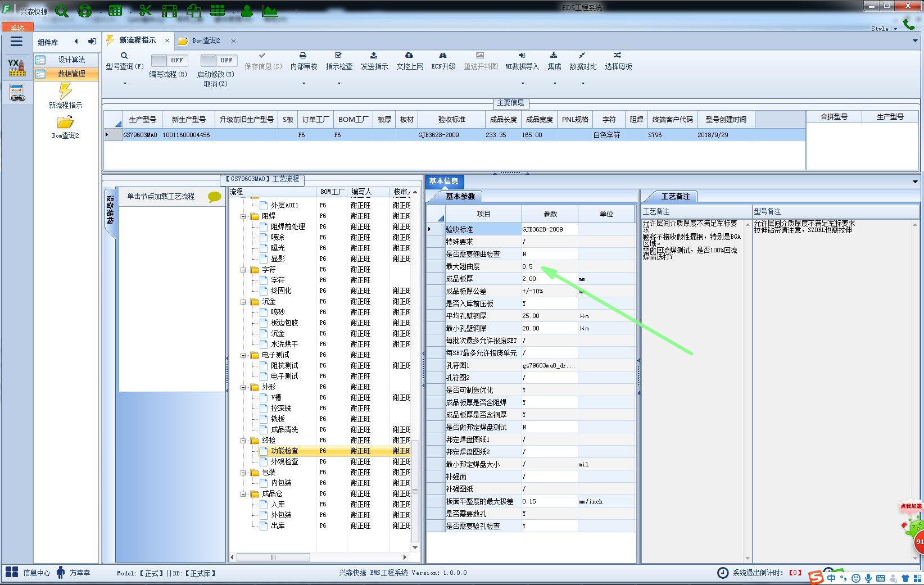The height and width of the screenshot is (585, 924).
Task: Click 数据对比 compare toolbar button
Action: 583,61
